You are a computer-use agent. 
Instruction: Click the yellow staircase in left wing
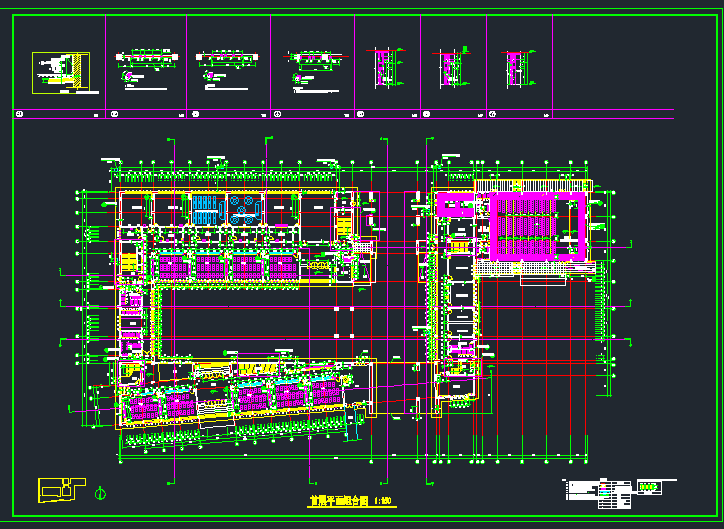129,262
